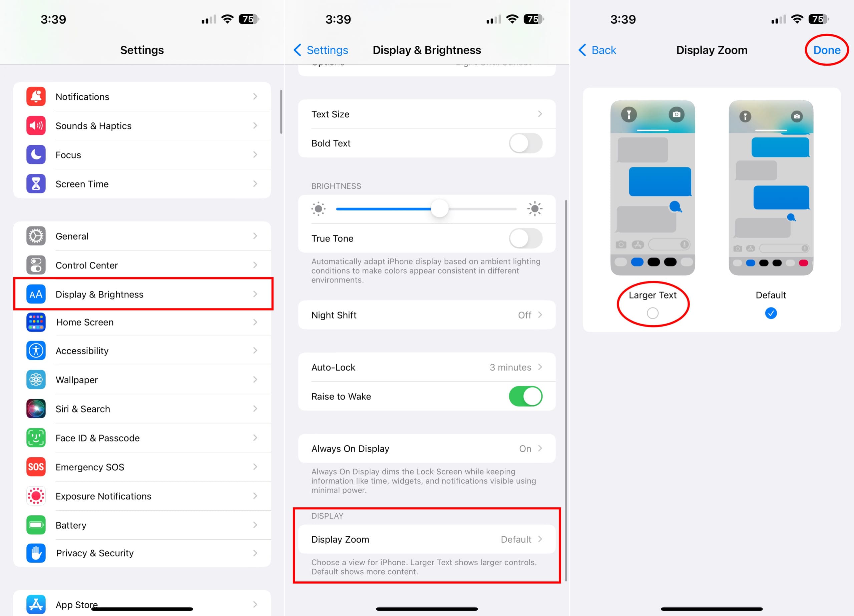
Task: Open Focus settings
Action: [142, 154]
